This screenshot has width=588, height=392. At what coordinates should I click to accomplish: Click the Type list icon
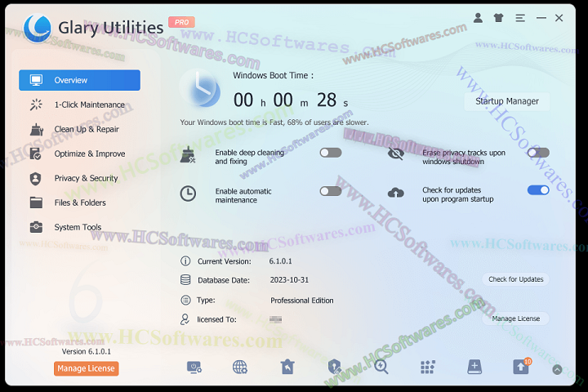[x=185, y=300]
